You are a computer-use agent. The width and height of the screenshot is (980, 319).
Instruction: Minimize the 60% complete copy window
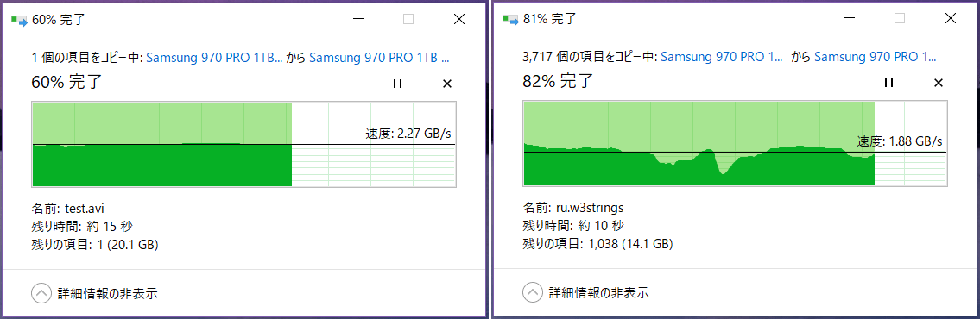pos(357,19)
